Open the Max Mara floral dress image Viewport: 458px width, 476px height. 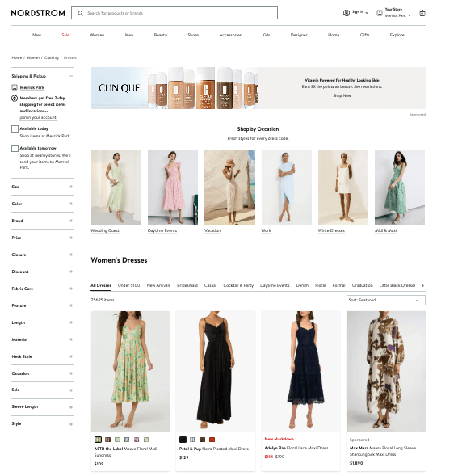[x=386, y=371]
